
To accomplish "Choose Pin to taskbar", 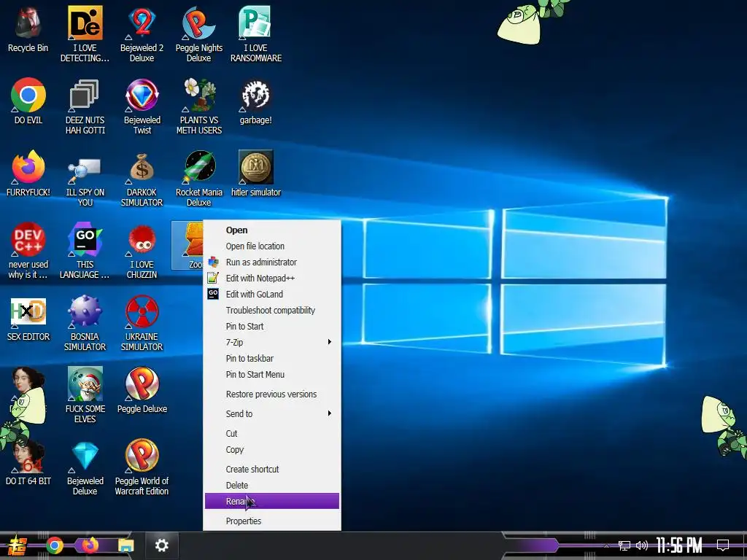I will [x=272, y=359].
